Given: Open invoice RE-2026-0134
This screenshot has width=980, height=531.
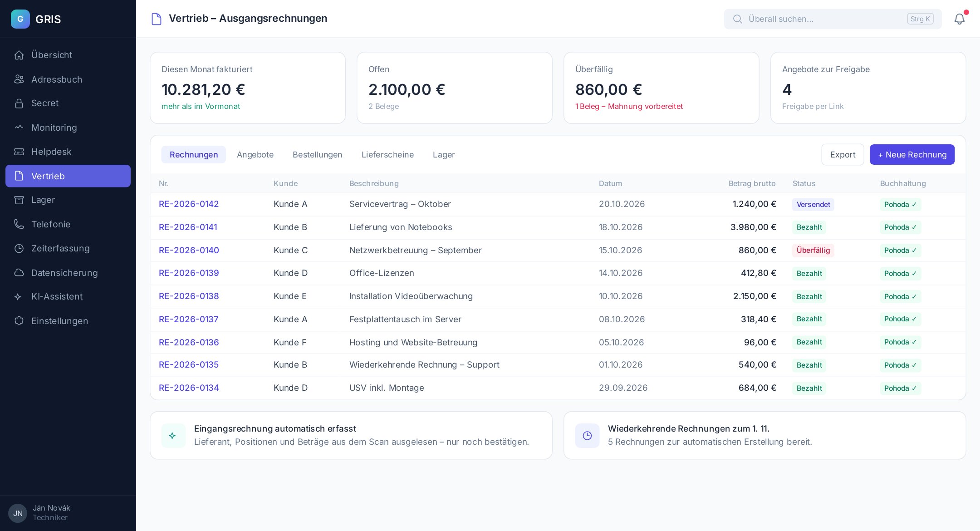Looking at the screenshot, I should coord(189,388).
